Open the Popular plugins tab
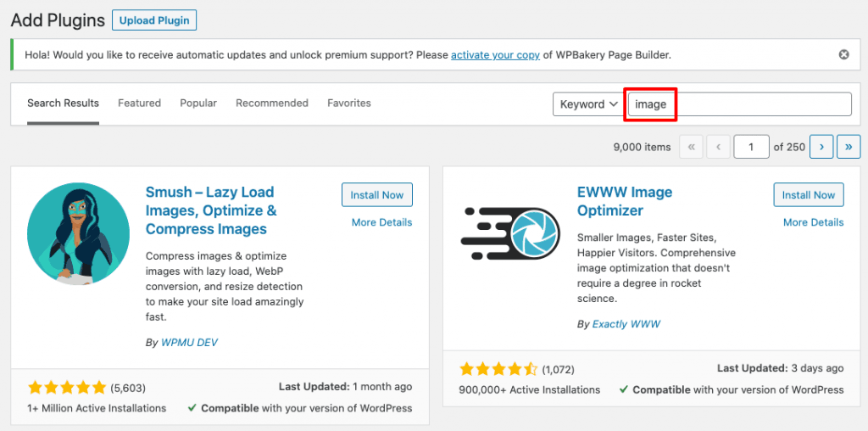This screenshot has height=431, width=868. click(198, 104)
